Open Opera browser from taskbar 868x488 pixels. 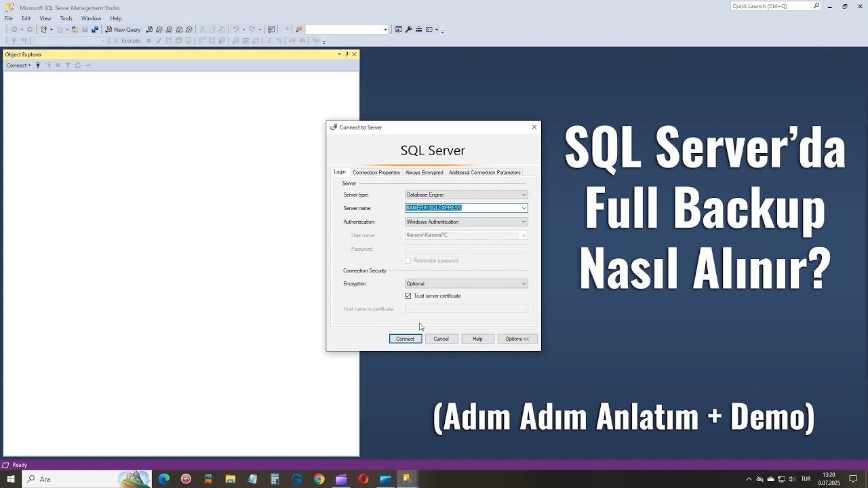tap(363, 479)
